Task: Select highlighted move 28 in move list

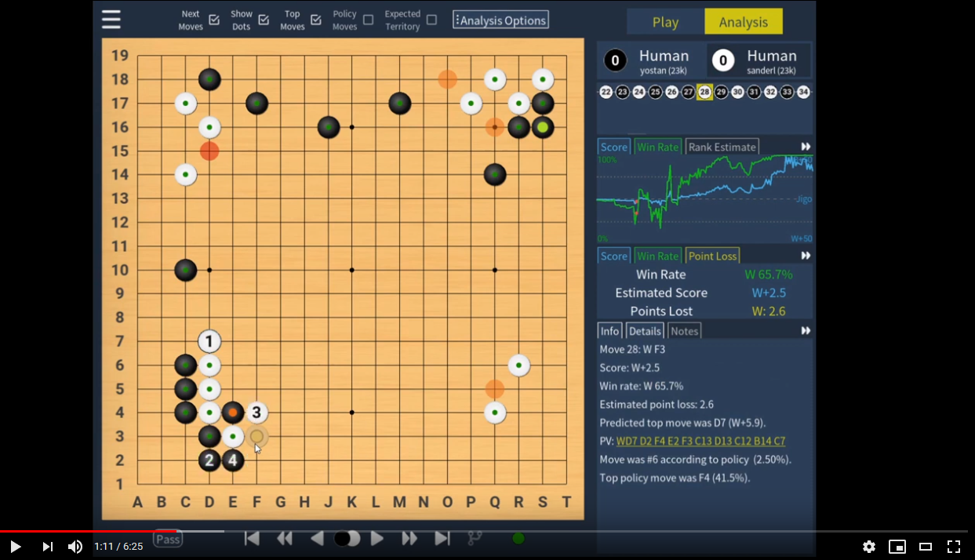Action: [x=704, y=92]
